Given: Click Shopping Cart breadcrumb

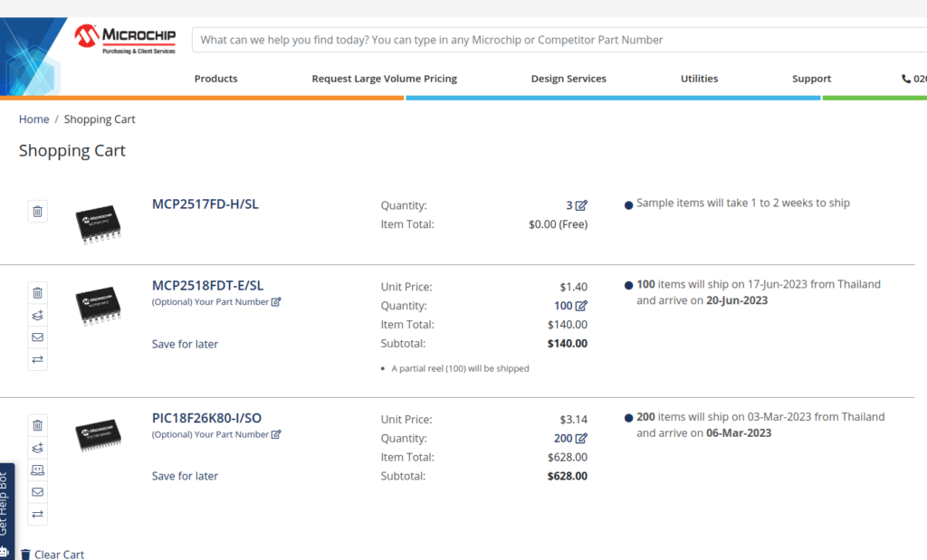Looking at the screenshot, I should coord(100,119).
